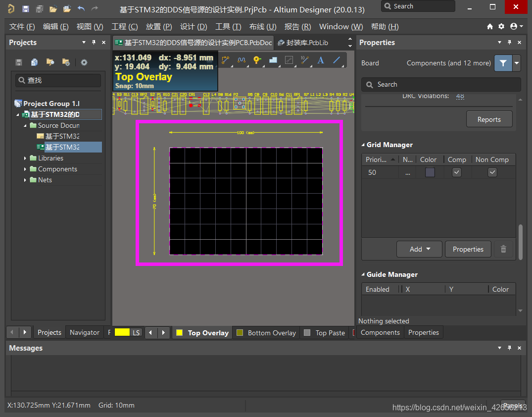
Task: Click the Save All Documents icon
Action: point(40,9)
